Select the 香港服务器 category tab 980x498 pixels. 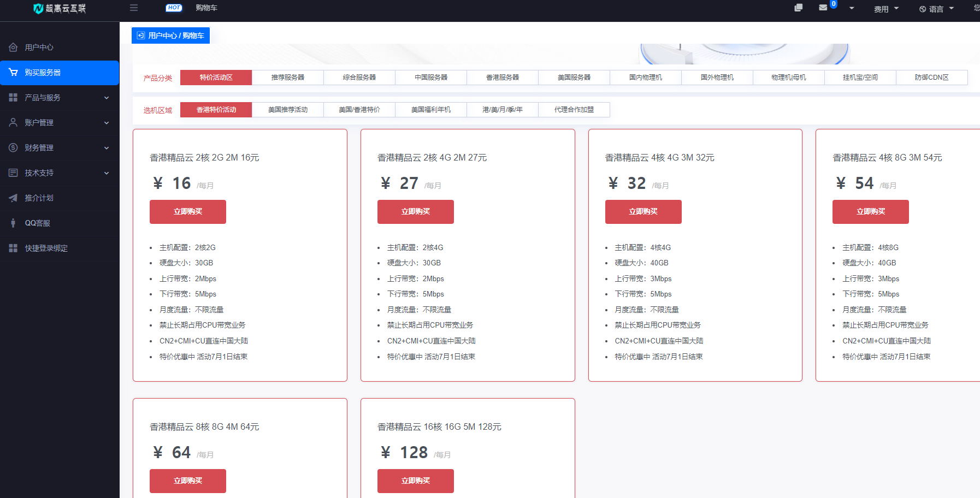click(503, 78)
